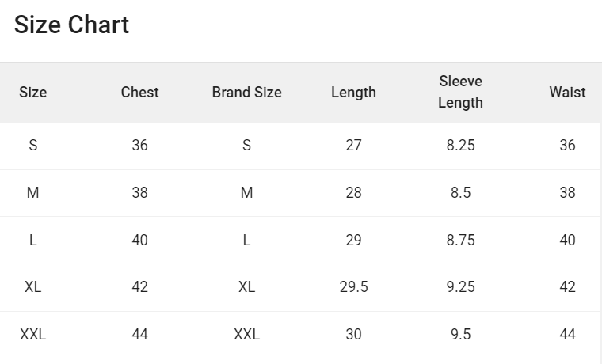The image size is (602, 364).
Task: Select chest value 42 in XL row
Action: click(139, 287)
